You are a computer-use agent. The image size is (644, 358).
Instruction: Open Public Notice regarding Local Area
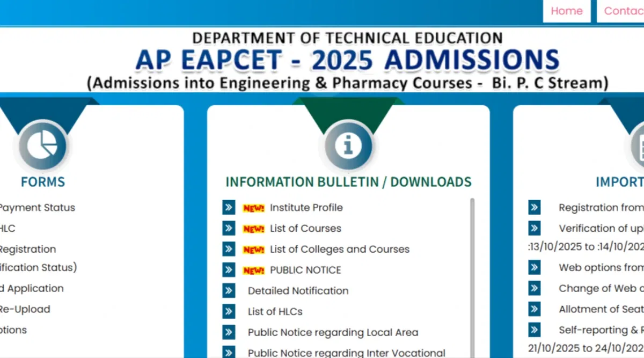tap(333, 333)
